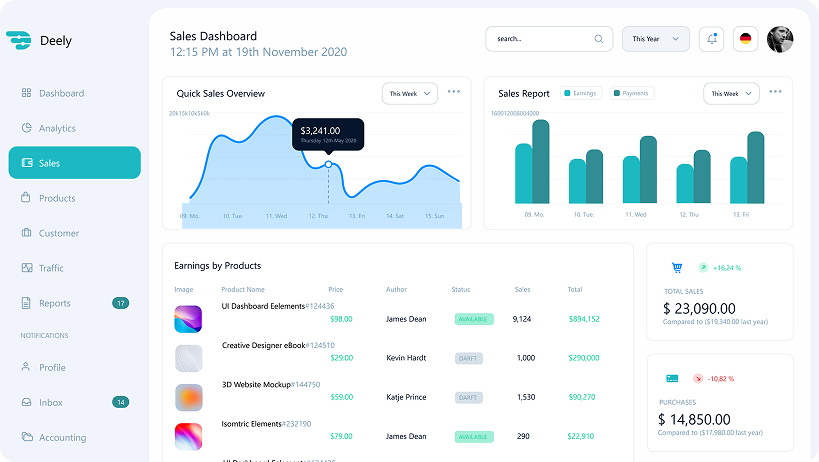
Task: Open UI Dashboard Eelements product thumbnail
Action: click(188, 319)
